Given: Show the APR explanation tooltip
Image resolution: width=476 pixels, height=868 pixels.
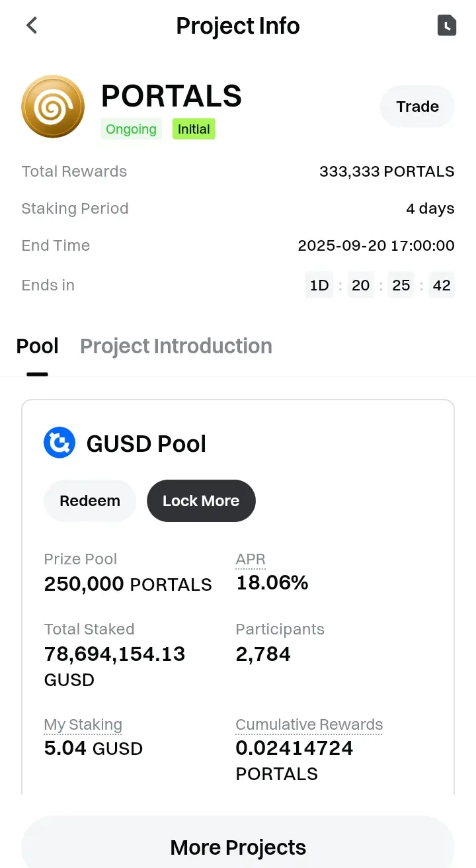Looking at the screenshot, I should point(251,560).
